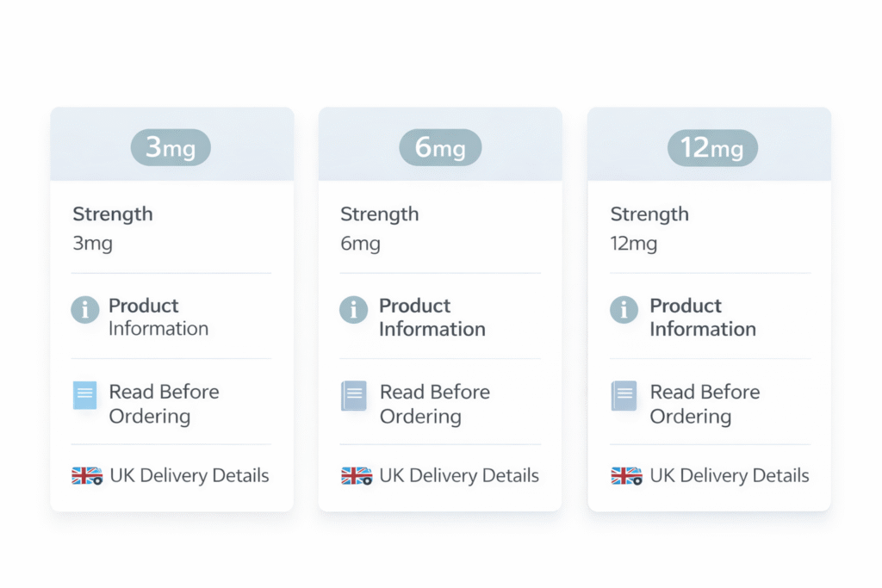Select the 6mg strength badge
The image size is (882, 588).
coord(440,147)
